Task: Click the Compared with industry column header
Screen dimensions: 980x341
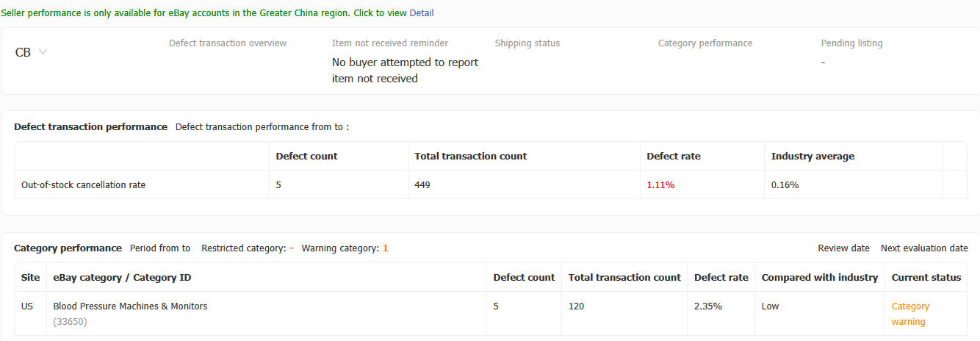Action: pyautogui.click(x=819, y=278)
